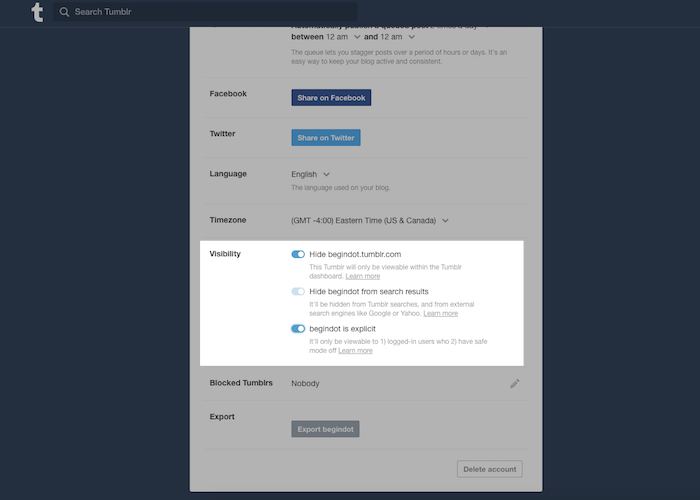Click the Blocked Tumblrs label
Viewport: 700px width, 500px height.
point(241,383)
